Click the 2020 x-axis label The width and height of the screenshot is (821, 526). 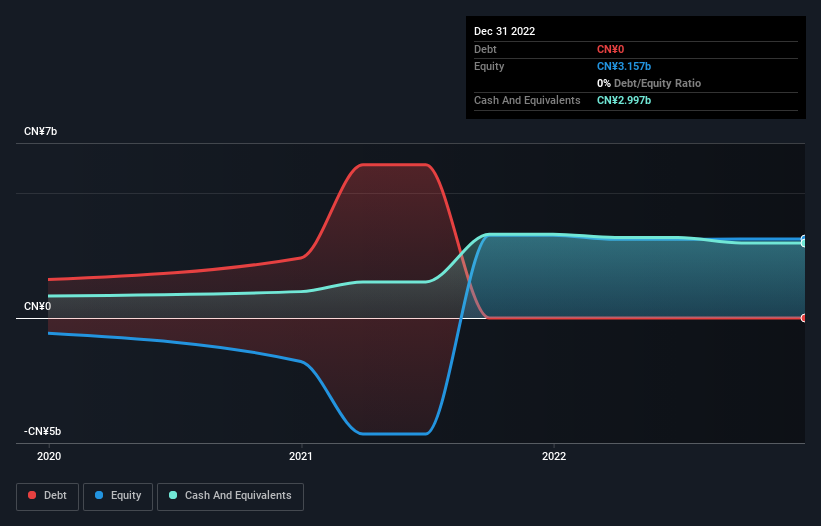pyautogui.click(x=49, y=456)
